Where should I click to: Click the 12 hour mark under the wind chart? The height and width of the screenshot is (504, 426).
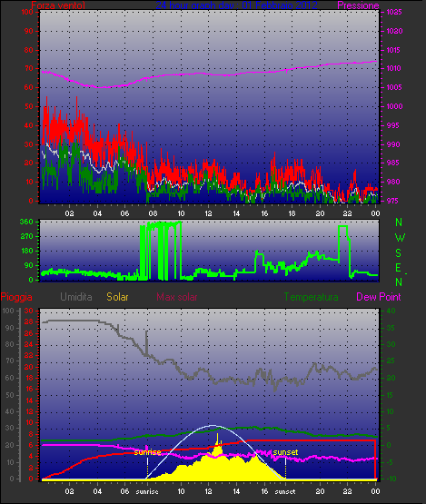[x=208, y=213]
